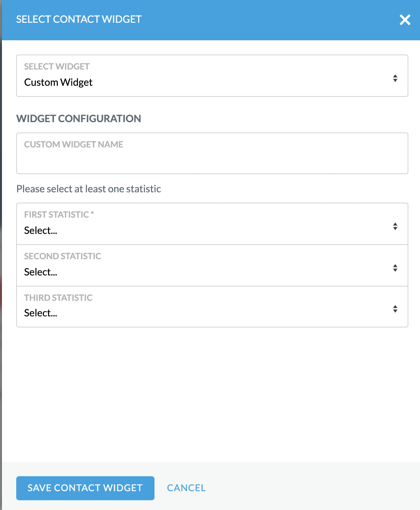Click the Third Statistic label text
The image size is (420, 510).
(58, 298)
